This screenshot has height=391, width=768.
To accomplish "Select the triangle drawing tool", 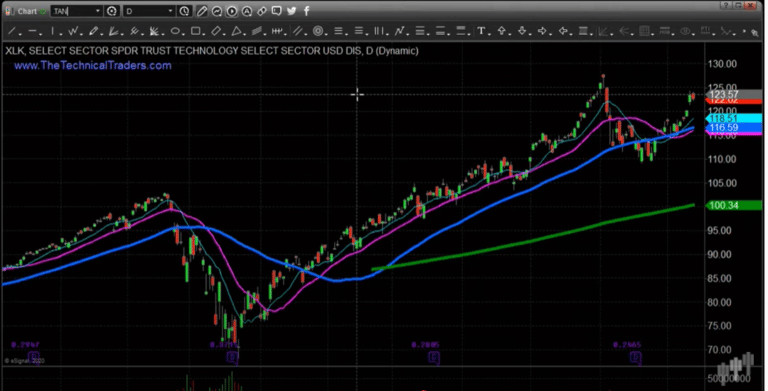I will click(237, 31).
